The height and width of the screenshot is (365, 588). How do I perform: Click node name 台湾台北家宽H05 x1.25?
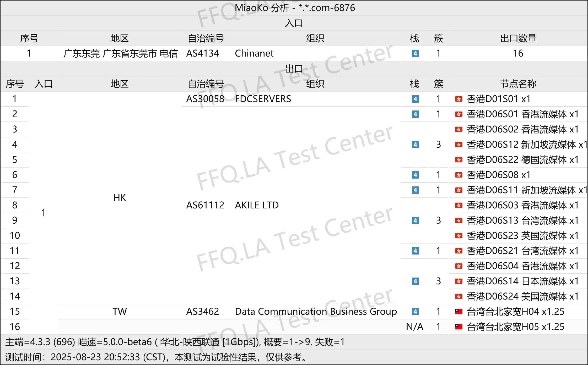point(516,327)
